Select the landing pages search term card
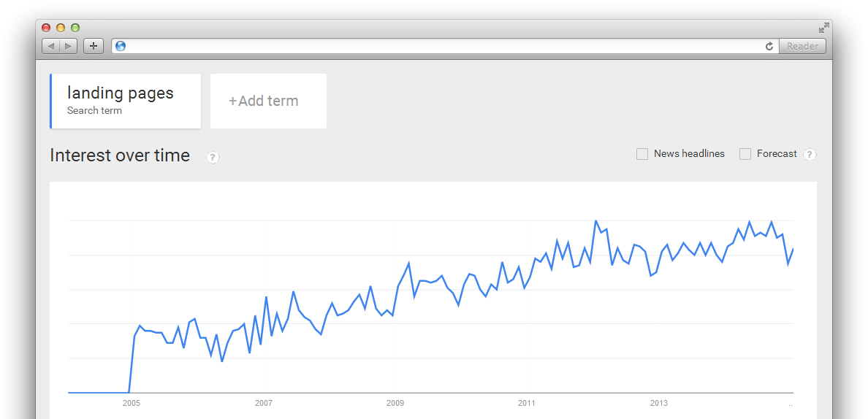 (x=126, y=101)
